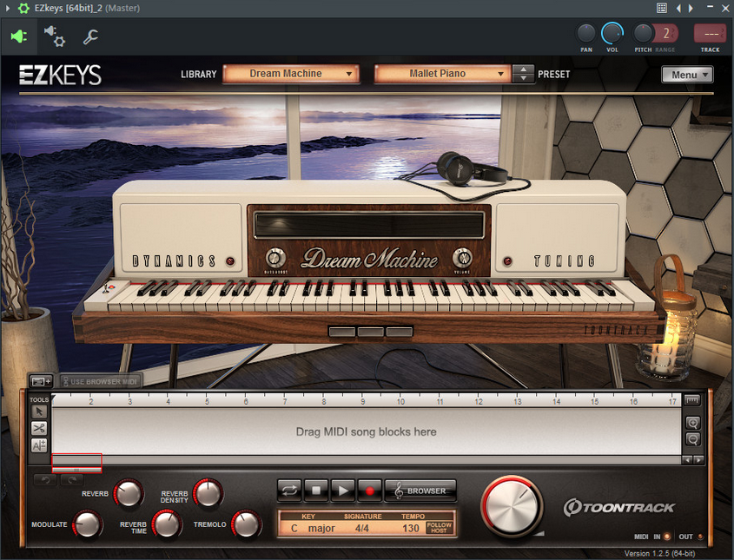Viewport: 734px width, 560px height.
Task: Zoom in the song track
Action: click(693, 423)
